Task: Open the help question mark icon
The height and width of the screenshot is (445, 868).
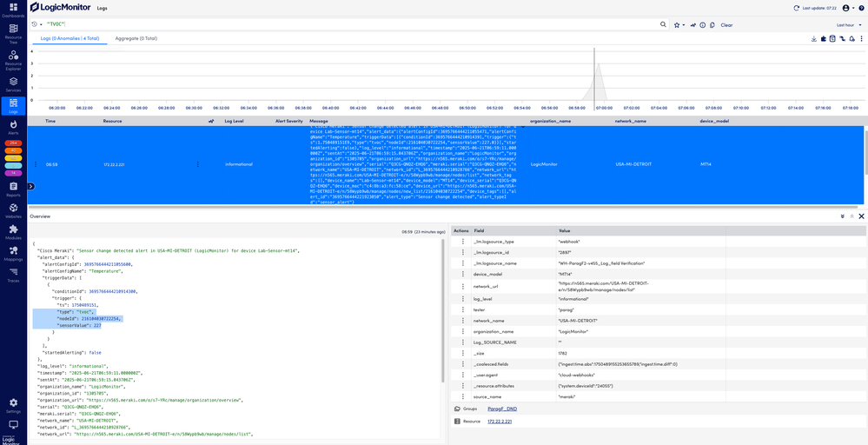Action: 861,8
